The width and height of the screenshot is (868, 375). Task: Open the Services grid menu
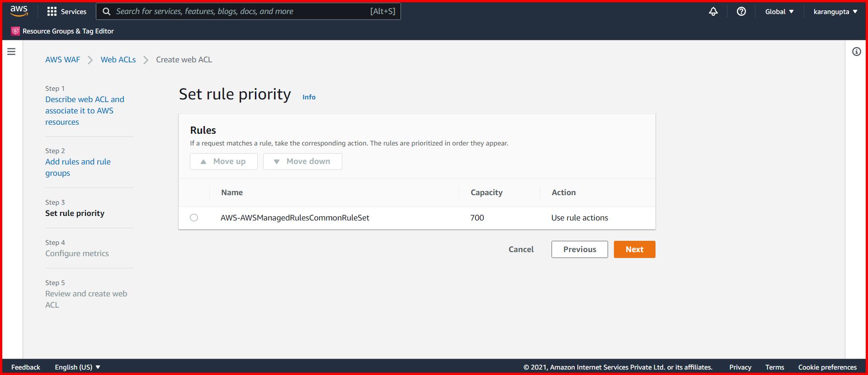coord(52,11)
